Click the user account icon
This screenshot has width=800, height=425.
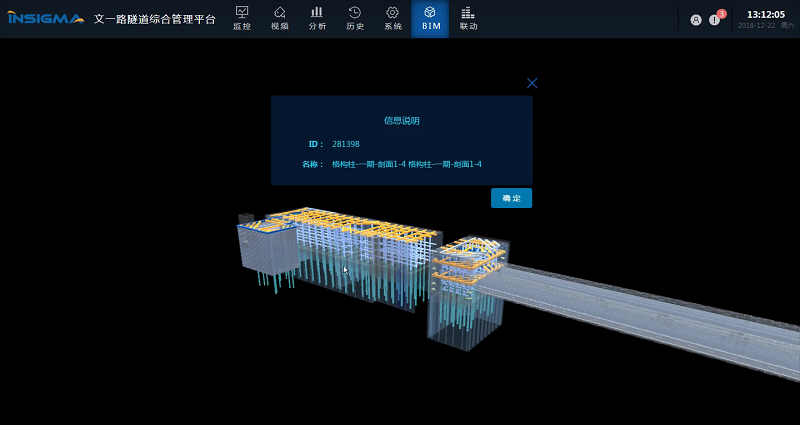[x=696, y=20]
